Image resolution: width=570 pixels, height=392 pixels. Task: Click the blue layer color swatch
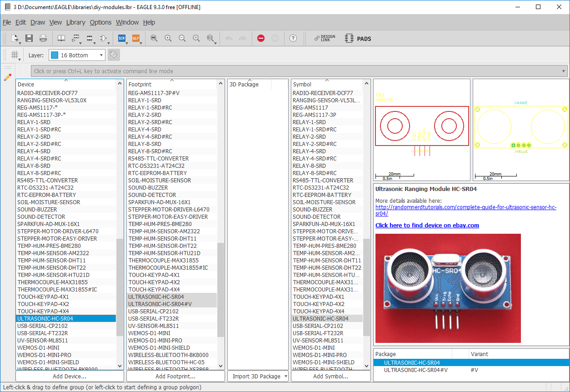(55, 55)
